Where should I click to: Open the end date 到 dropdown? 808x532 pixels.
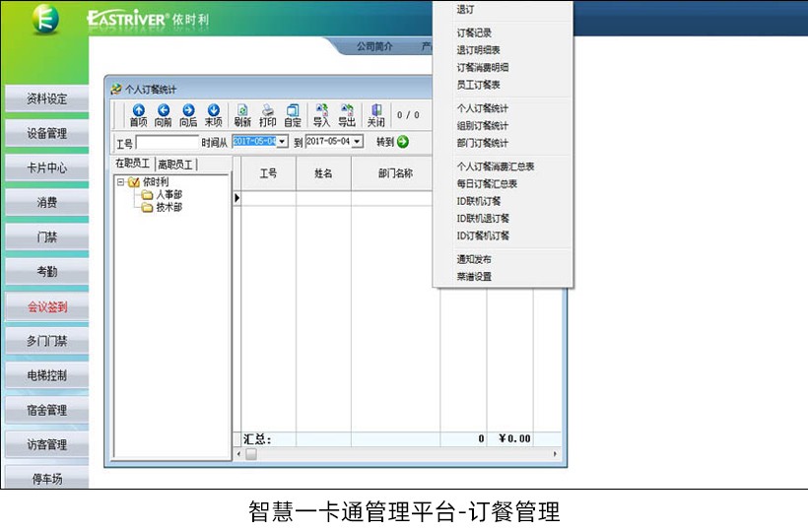pyautogui.click(x=357, y=142)
